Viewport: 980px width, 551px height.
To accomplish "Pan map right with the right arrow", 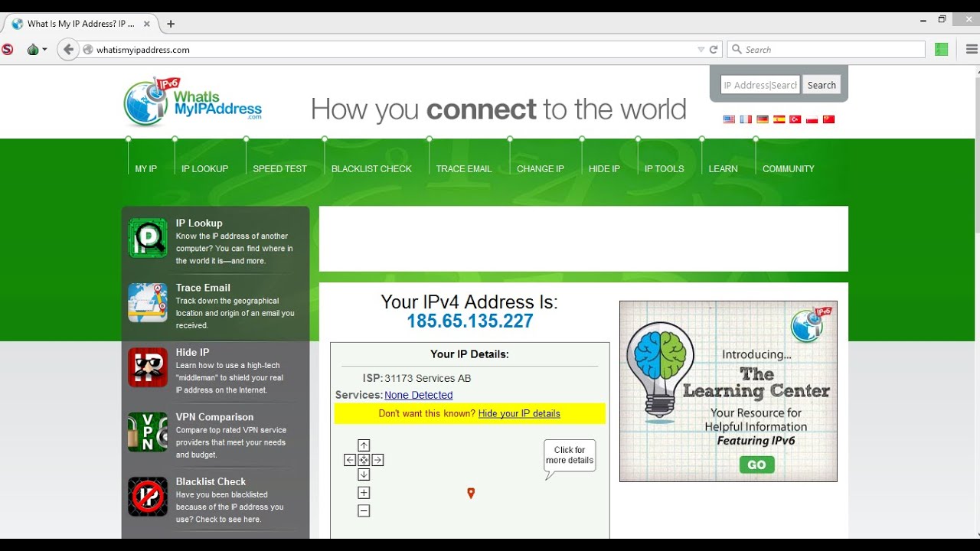I will point(377,460).
